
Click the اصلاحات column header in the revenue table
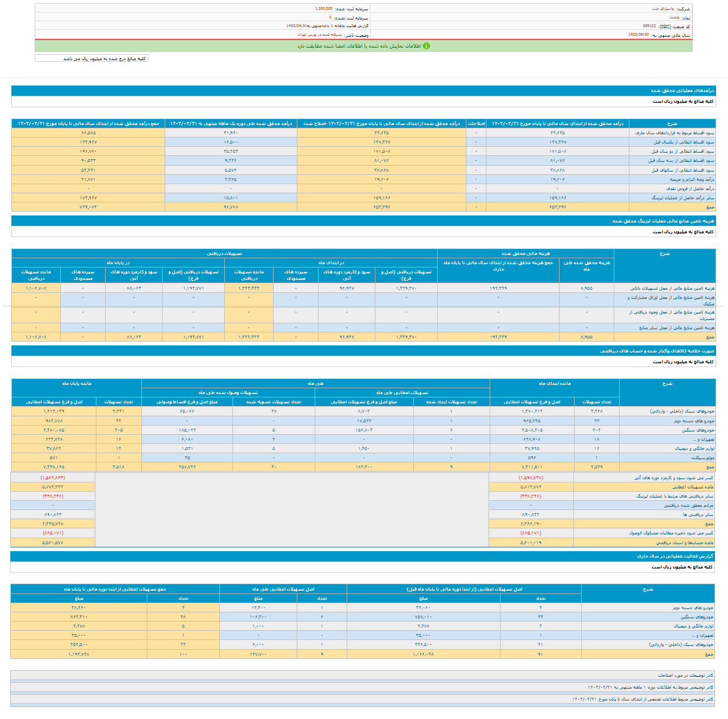click(x=476, y=123)
